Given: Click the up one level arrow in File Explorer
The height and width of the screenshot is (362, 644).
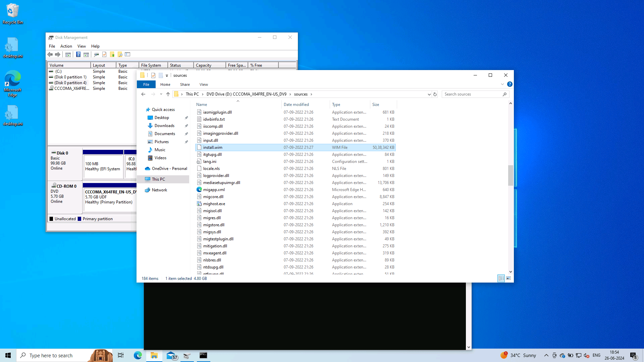Looking at the screenshot, I should (x=168, y=94).
